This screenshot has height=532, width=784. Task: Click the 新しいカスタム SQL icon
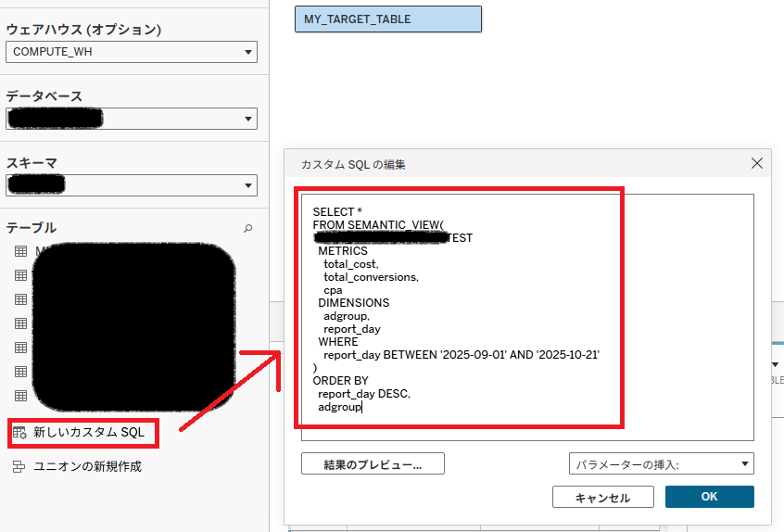coord(19,432)
